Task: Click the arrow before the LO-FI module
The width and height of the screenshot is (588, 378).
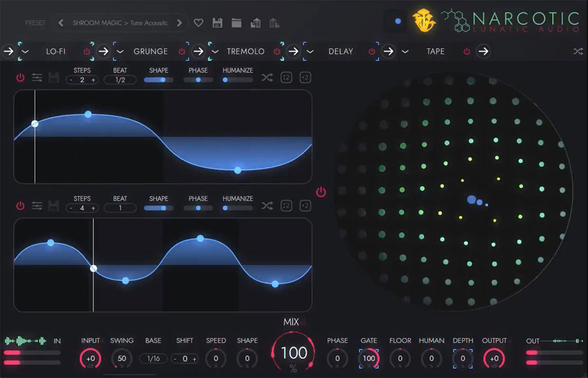Action: (8, 52)
